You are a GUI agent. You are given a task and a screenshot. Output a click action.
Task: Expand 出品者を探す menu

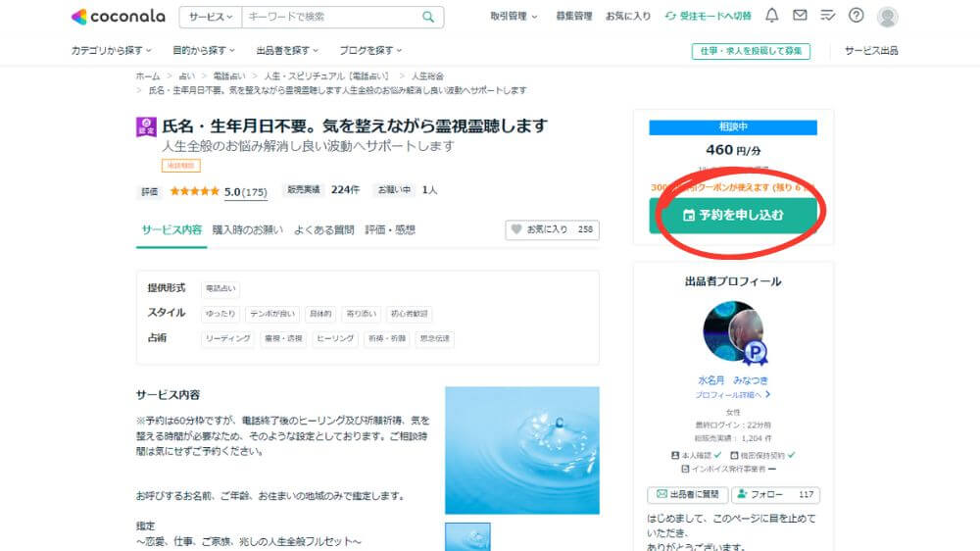[287, 50]
